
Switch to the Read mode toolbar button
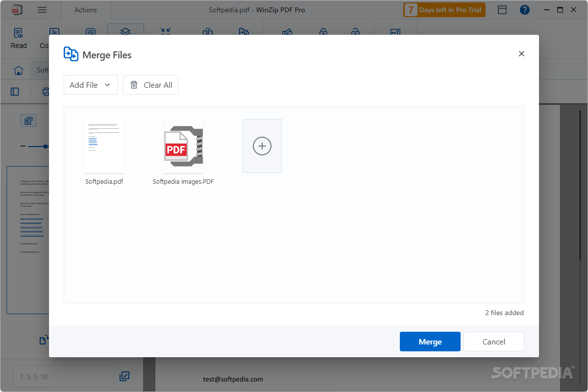click(x=19, y=38)
